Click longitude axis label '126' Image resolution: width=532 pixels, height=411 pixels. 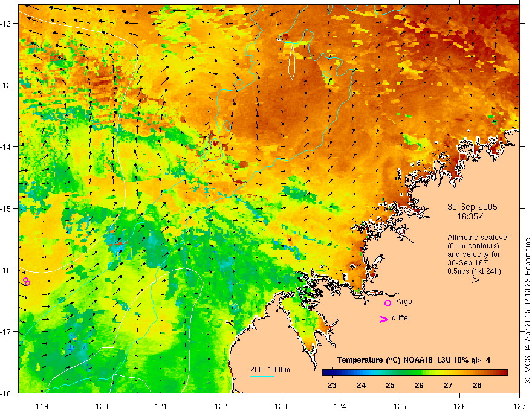[x=459, y=406]
